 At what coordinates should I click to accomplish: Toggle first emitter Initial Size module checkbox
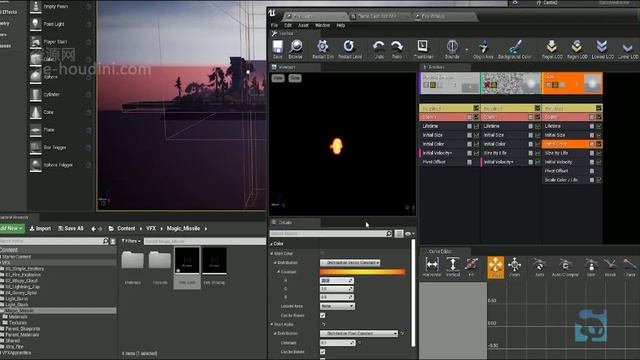coord(469,135)
